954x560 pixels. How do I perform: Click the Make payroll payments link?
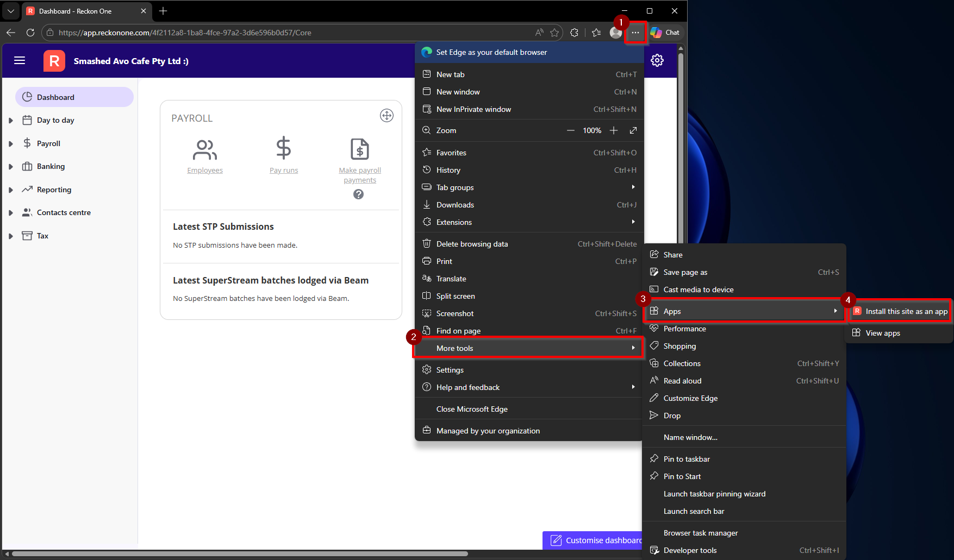(360, 175)
